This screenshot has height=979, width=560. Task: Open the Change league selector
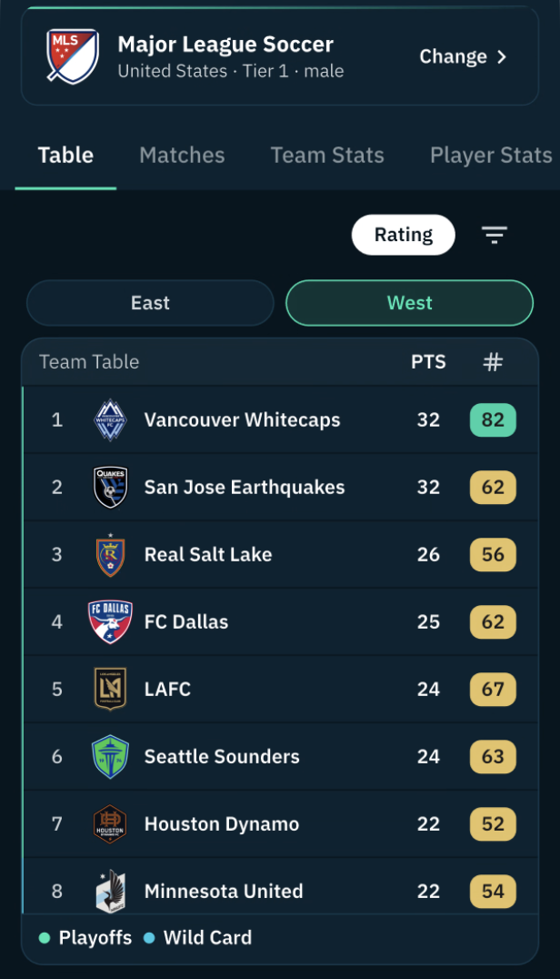coord(464,56)
